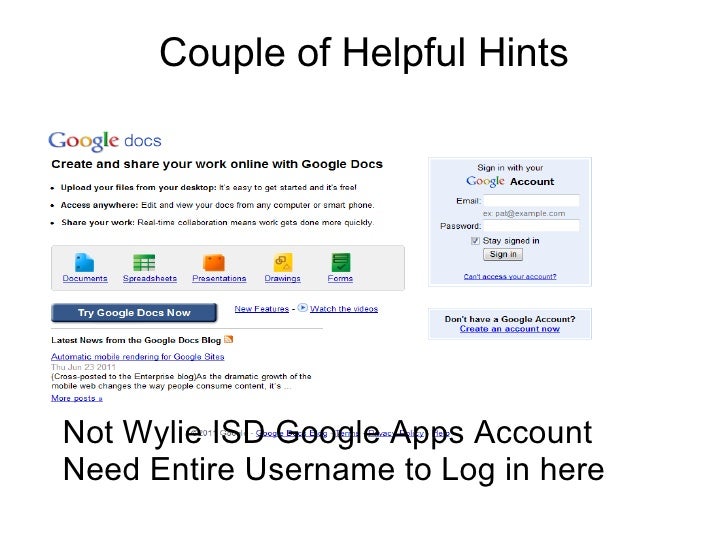Open the Spreadsheets text link
Viewport: 728px width, 546px height.
click(x=150, y=278)
